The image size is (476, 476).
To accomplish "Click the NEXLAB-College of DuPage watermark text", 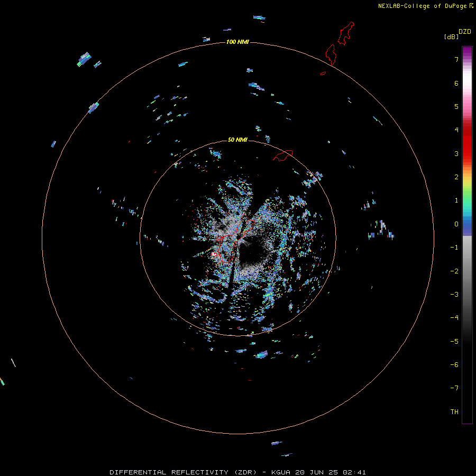I will point(425,6).
